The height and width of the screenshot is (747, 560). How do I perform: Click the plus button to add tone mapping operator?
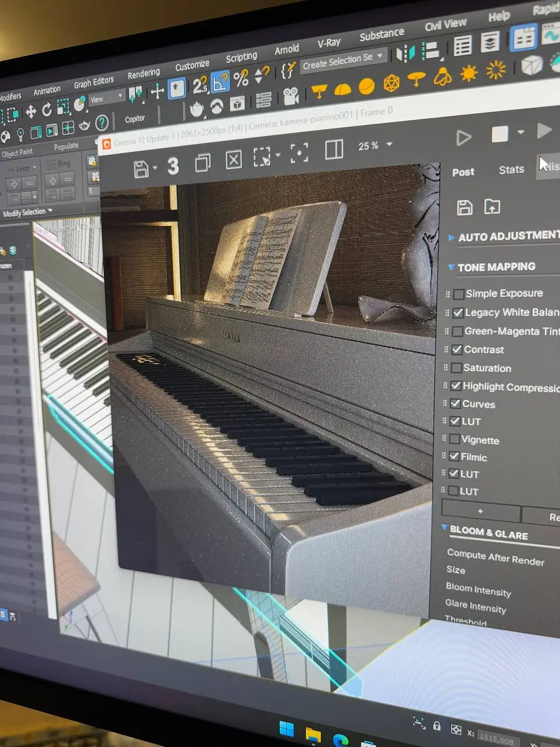(x=481, y=511)
